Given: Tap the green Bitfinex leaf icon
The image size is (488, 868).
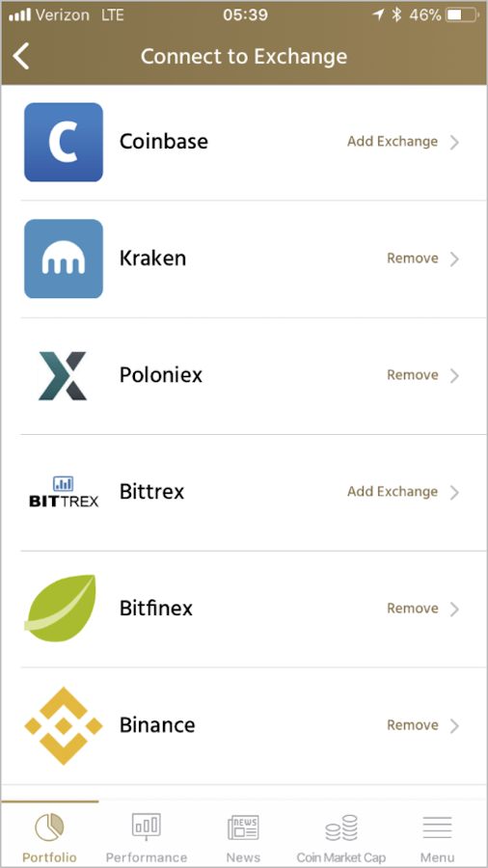Looking at the screenshot, I should (x=61, y=609).
